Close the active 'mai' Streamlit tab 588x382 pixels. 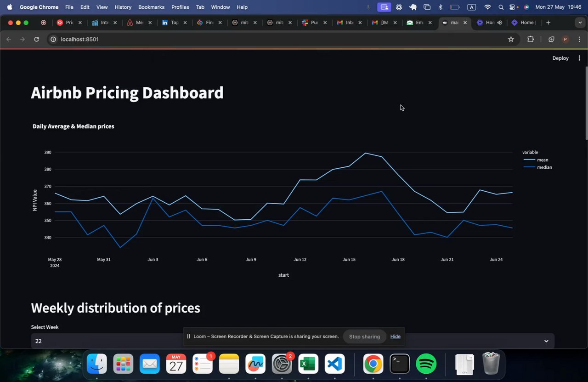tap(465, 23)
